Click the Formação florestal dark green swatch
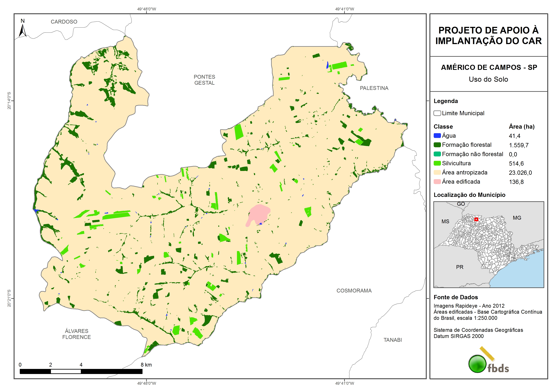Viewport: 555px width, 392px height. pos(437,145)
